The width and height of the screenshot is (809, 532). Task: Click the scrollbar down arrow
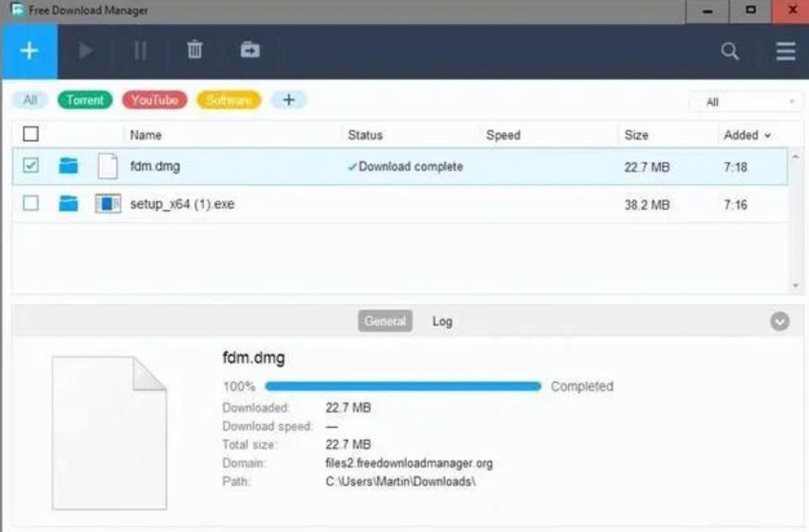point(795,285)
